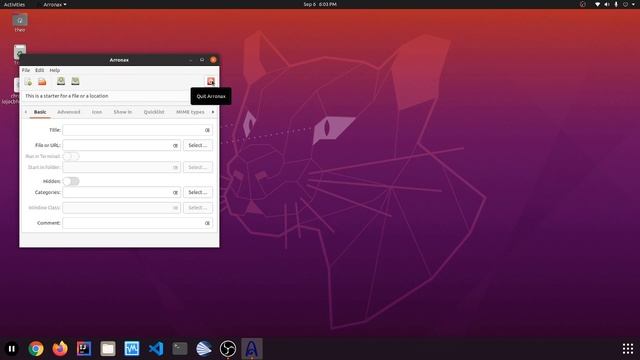Click the network icon in system tray

[598, 4]
